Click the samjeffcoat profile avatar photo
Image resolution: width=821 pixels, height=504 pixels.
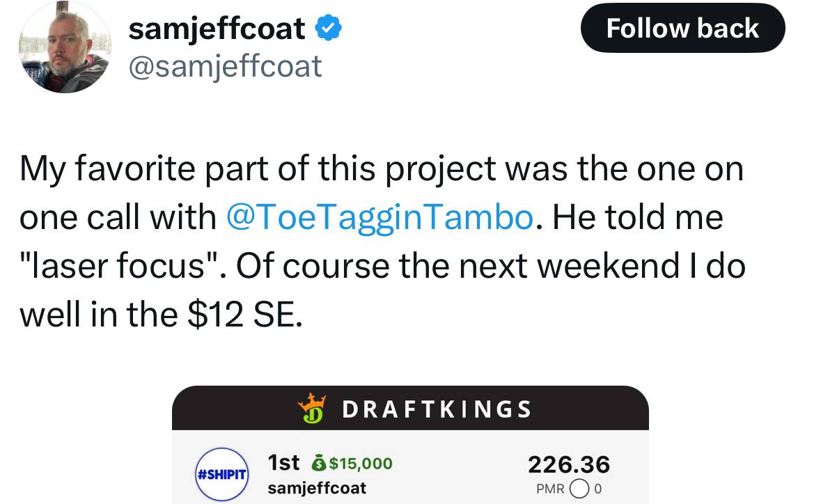(x=63, y=47)
